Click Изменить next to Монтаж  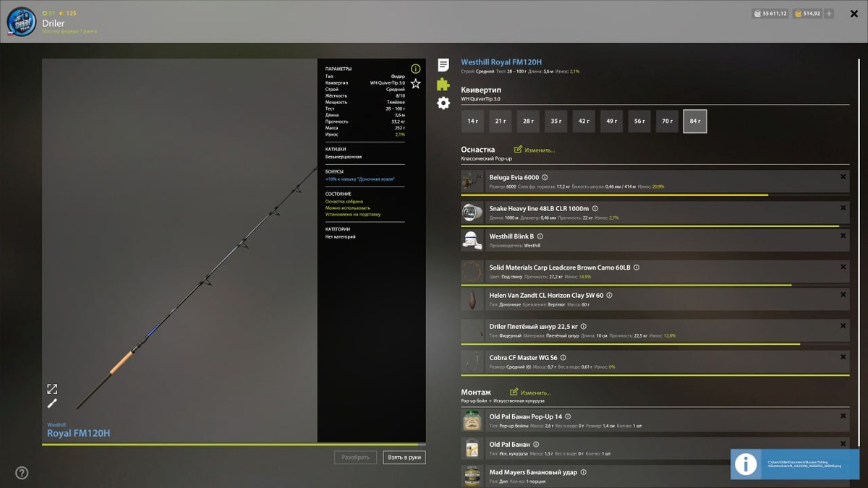pyautogui.click(x=530, y=393)
